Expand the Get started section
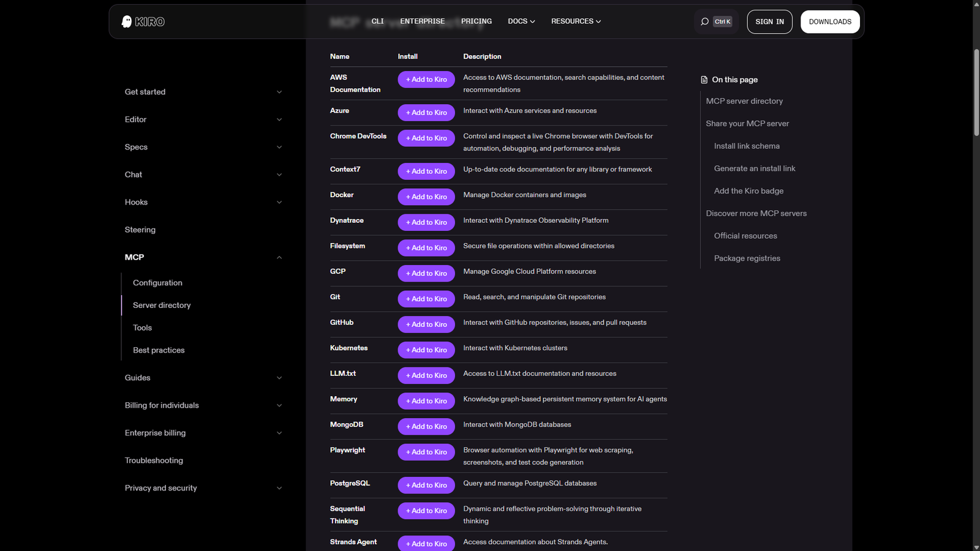 [279, 92]
